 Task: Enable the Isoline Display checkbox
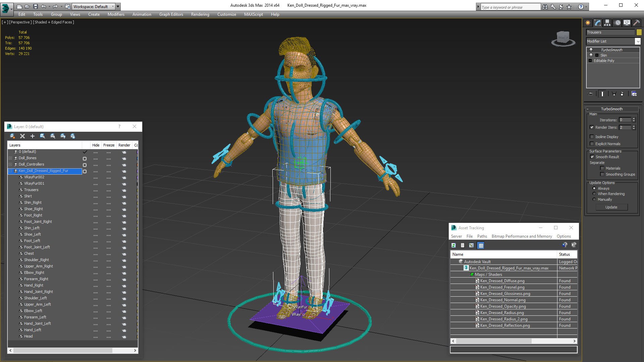coord(592,137)
